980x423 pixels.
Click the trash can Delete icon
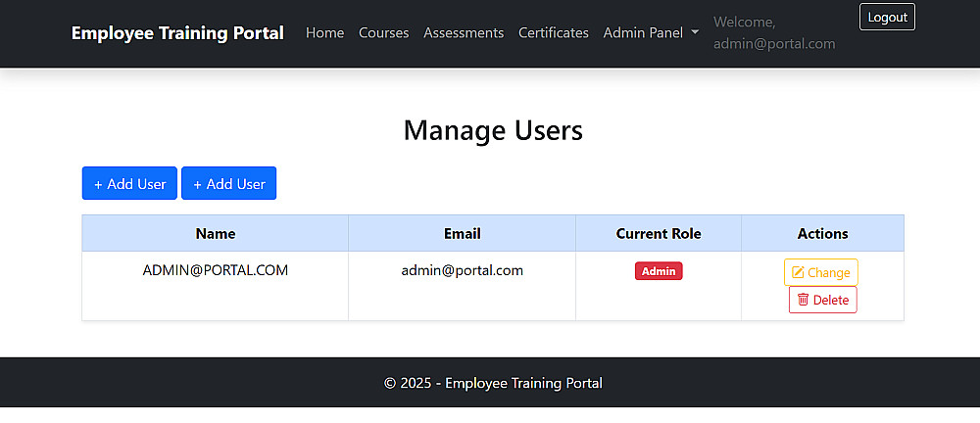(x=804, y=300)
